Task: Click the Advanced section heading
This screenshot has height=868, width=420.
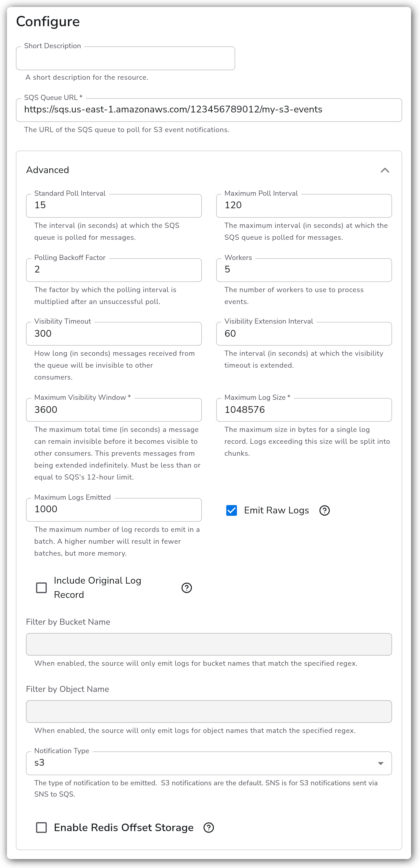Action: tap(48, 170)
